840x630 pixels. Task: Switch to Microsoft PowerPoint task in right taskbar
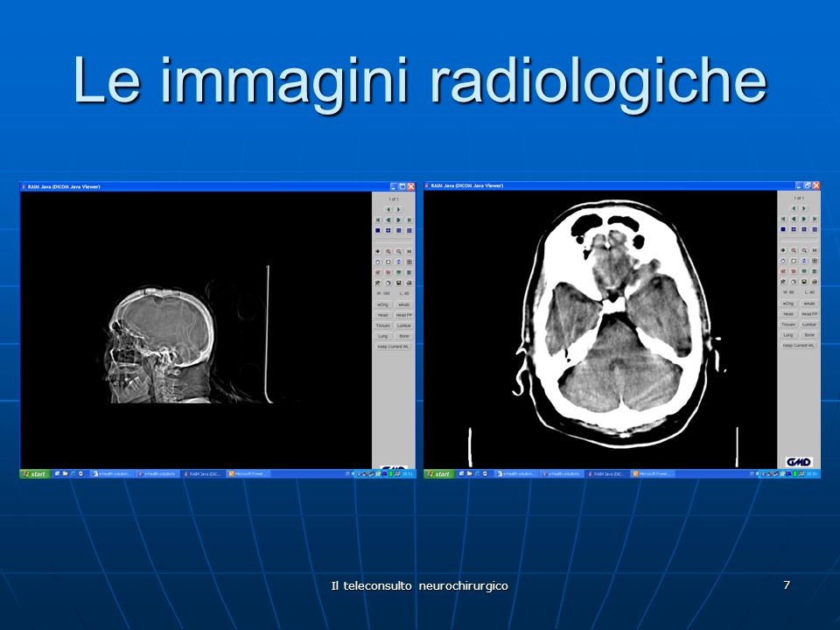652,474
